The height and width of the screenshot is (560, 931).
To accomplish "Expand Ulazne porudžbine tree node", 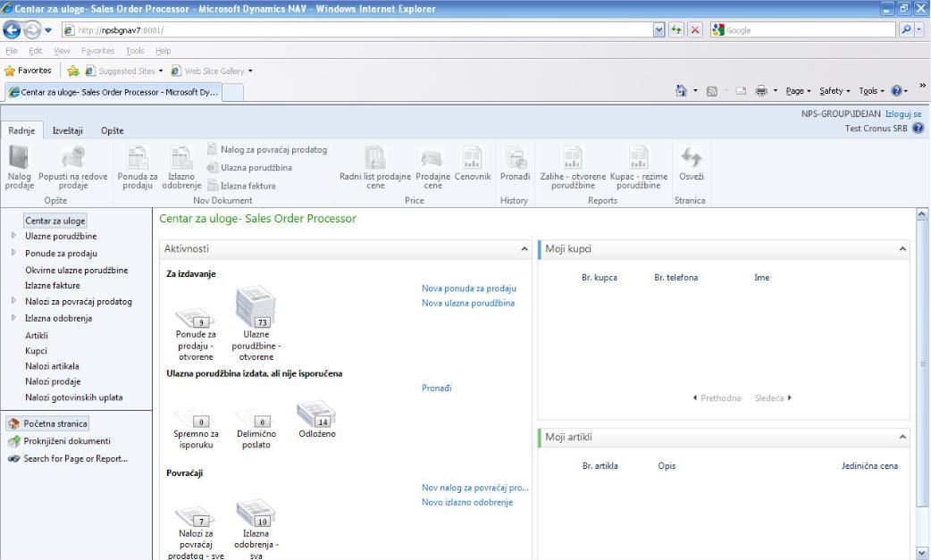I will click(13, 236).
